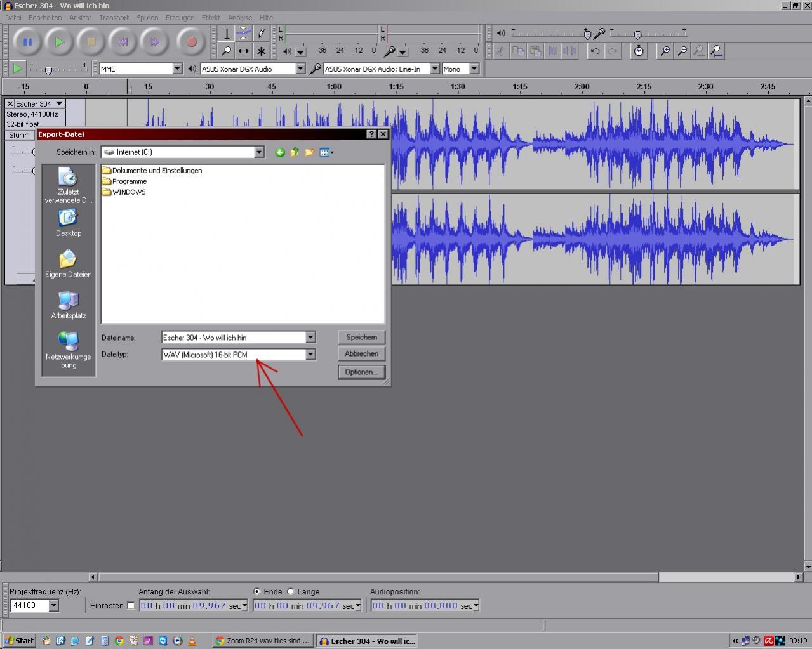Select the Länge radio button
The width and height of the screenshot is (812, 649).
291,591
